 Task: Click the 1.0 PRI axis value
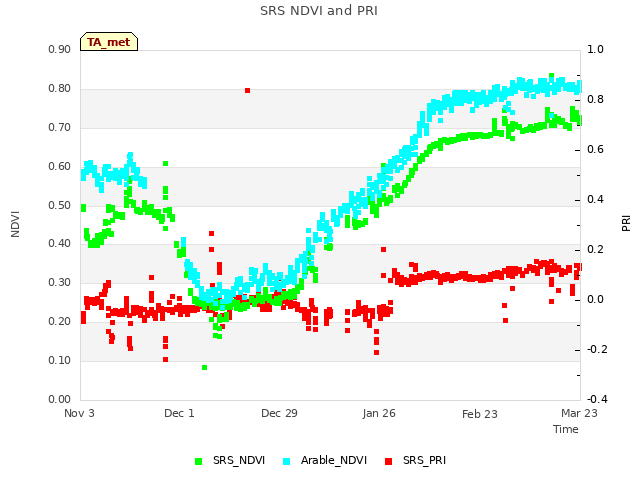tap(595, 49)
